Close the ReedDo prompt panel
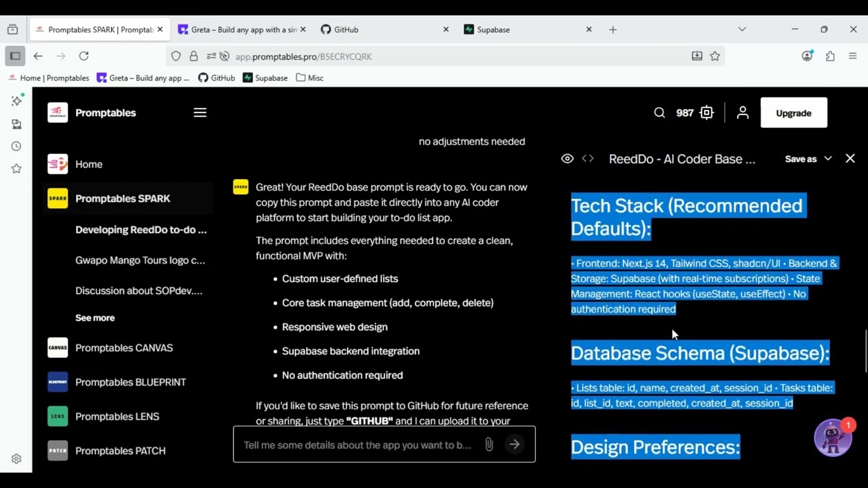Screen dimensions: 868x488 click(850, 159)
